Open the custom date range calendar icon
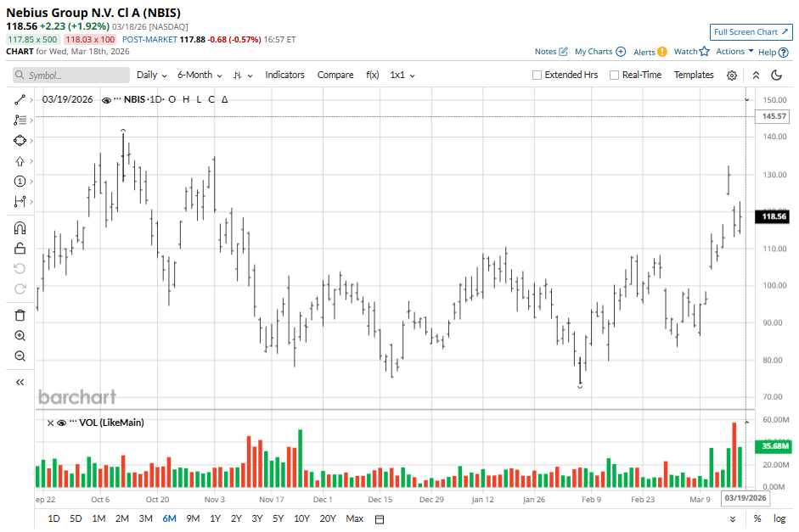Viewport: 799px width, 532px height. pos(380,519)
